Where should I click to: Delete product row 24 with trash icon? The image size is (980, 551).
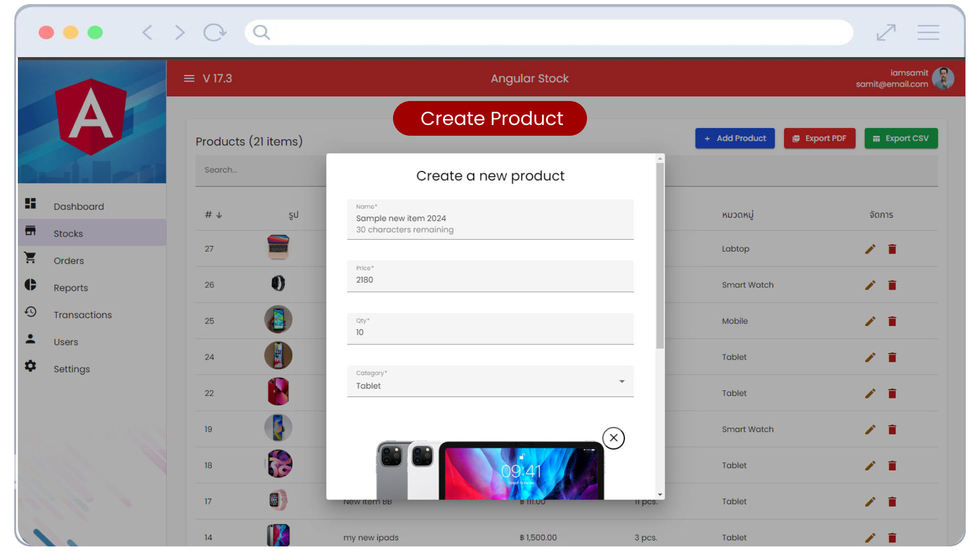[892, 357]
